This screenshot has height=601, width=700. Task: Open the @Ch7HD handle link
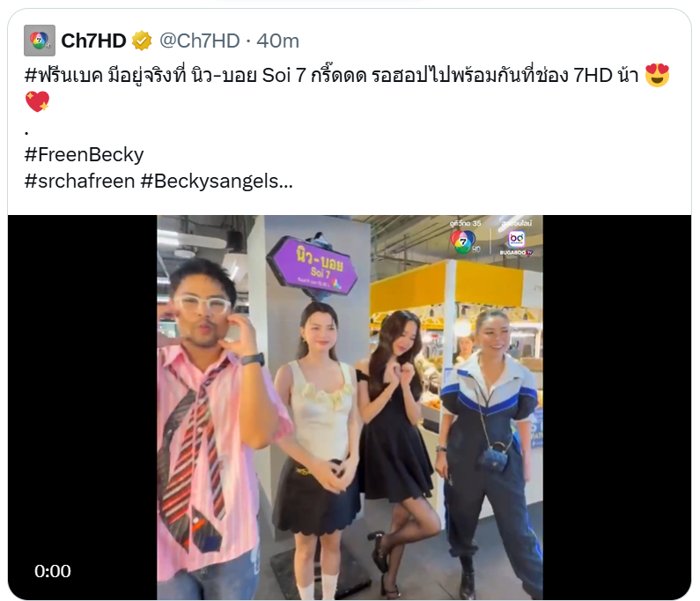pyautogui.click(x=200, y=41)
